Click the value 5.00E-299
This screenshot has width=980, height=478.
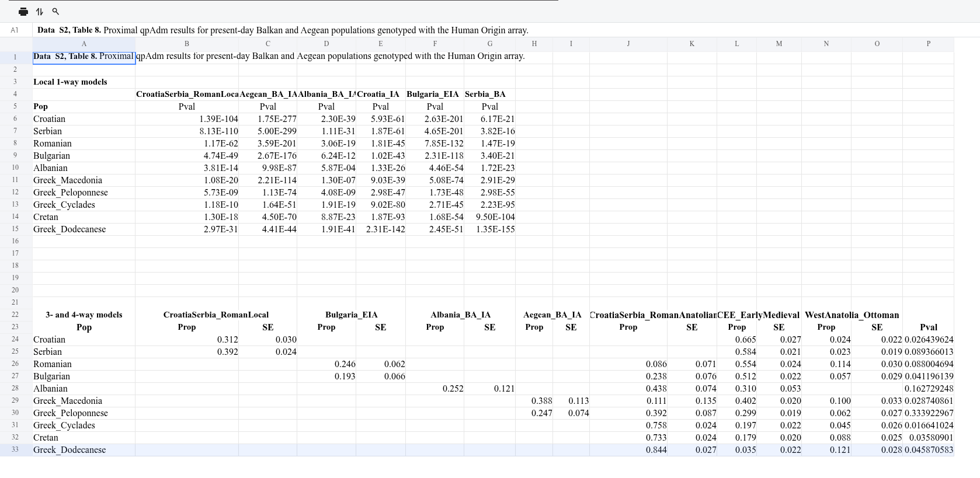(277, 131)
